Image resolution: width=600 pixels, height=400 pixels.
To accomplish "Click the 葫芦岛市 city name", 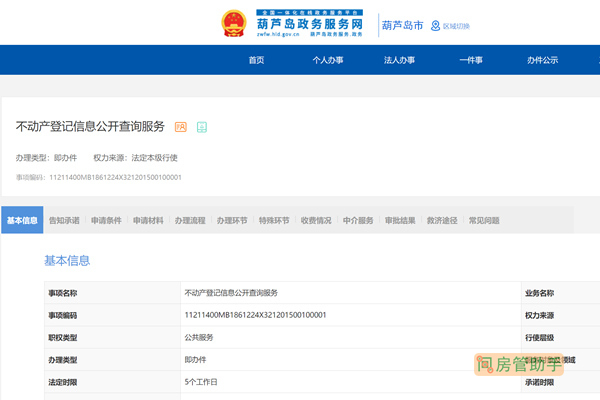I will tap(403, 26).
